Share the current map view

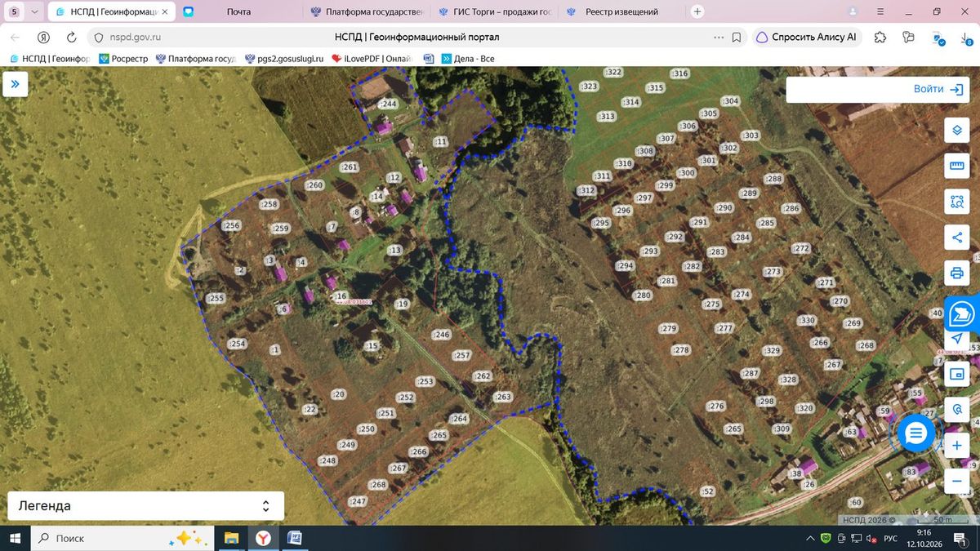[x=956, y=238]
